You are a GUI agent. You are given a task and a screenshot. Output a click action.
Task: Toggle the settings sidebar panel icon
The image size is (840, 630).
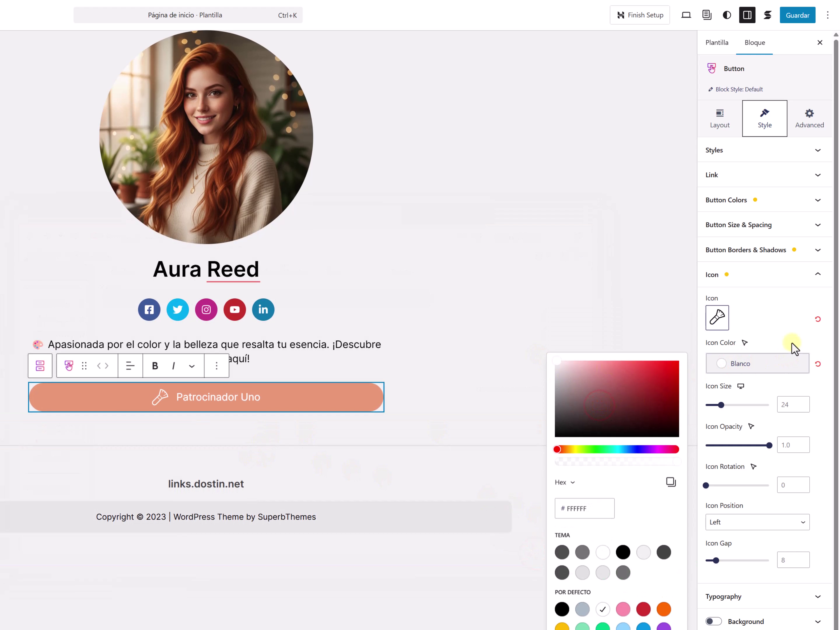coord(747,15)
